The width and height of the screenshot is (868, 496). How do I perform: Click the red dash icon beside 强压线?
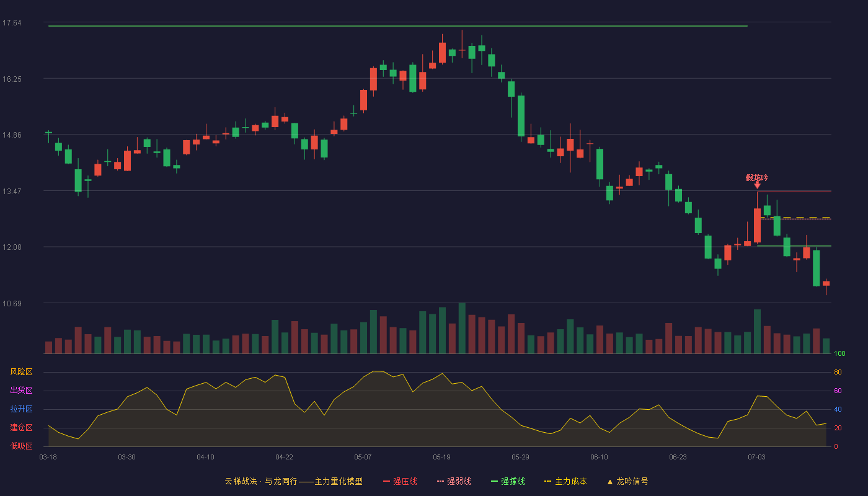(386, 481)
